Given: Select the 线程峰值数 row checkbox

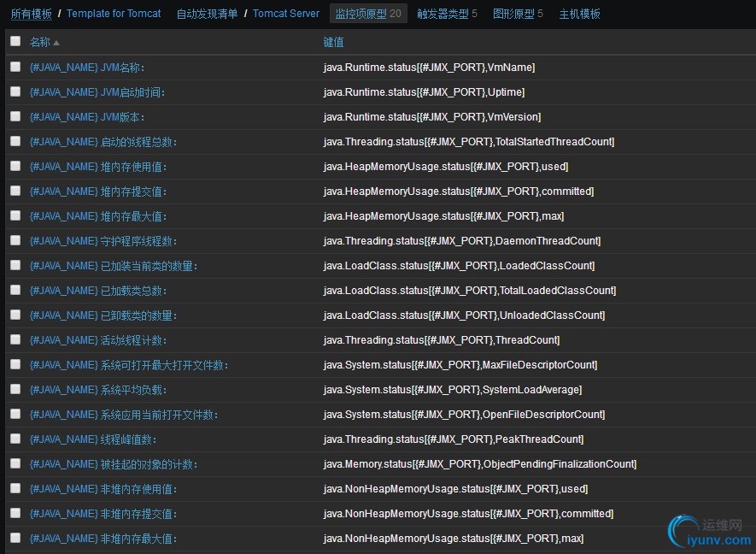Looking at the screenshot, I should click(15, 439).
